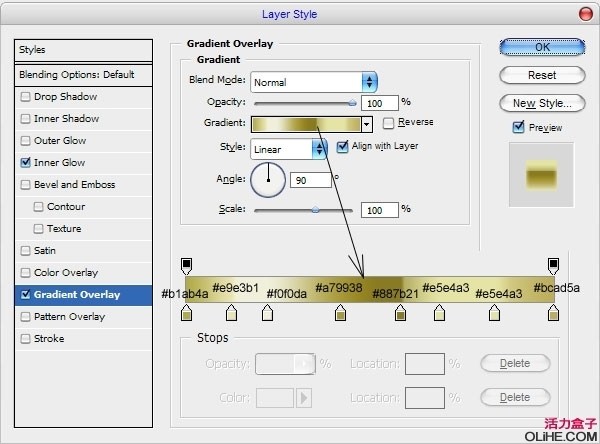Open Blending Options: Default section
The width and height of the screenshot is (600, 444).
76,75
